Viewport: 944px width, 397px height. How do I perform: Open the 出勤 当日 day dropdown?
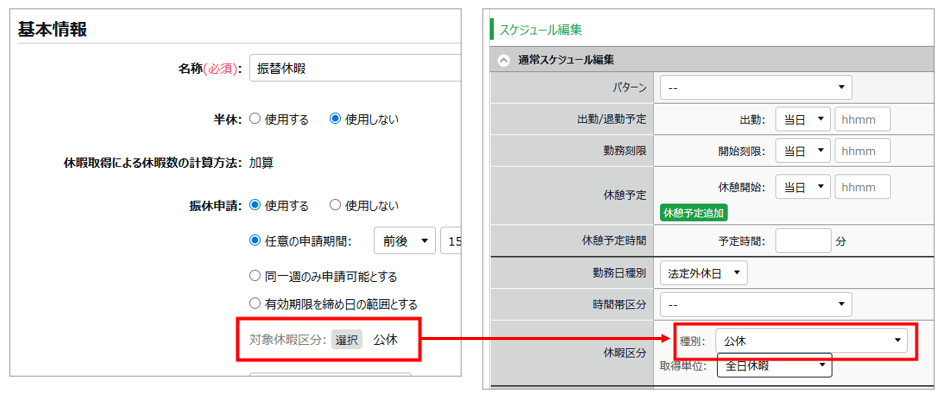803,119
